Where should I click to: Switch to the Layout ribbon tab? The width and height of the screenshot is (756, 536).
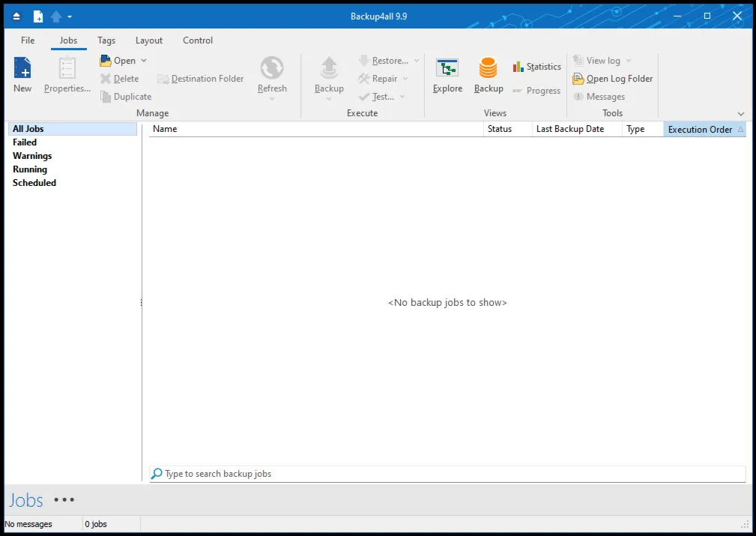[x=149, y=40]
